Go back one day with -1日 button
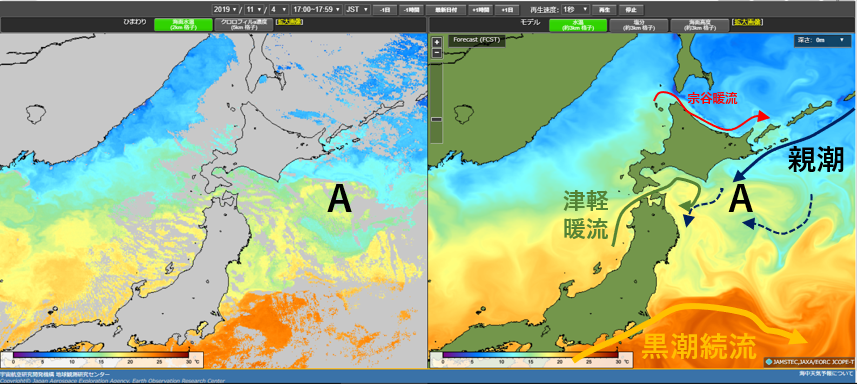This screenshot has width=863, height=384. 384,10
